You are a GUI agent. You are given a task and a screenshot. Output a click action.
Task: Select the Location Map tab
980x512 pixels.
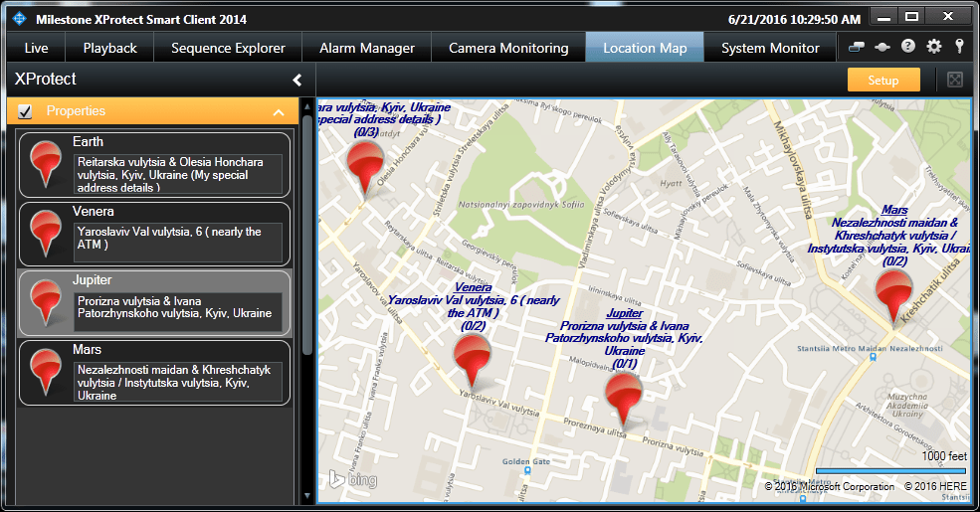645,48
